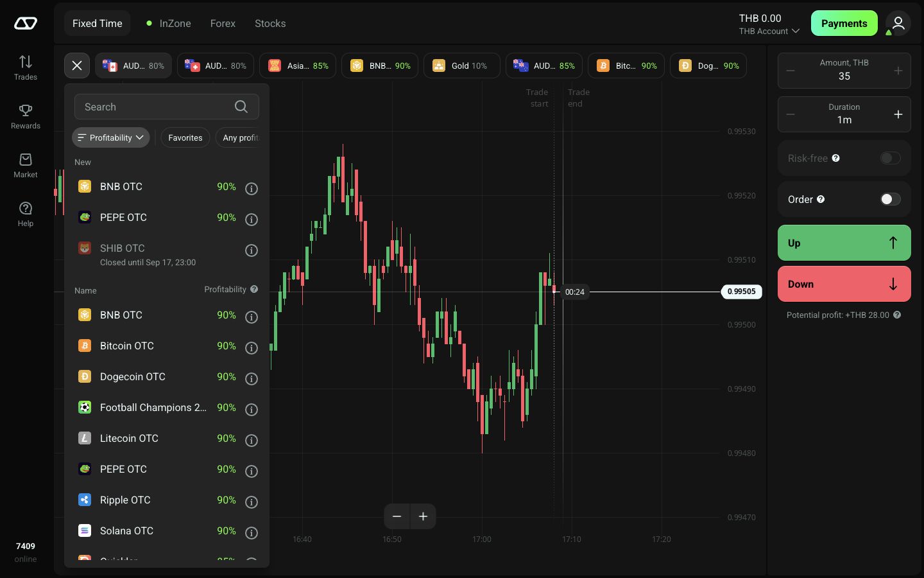Viewport: 924px width, 578px height.
Task: Expand the Profitability sort dropdown
Action: click(111, 137)
